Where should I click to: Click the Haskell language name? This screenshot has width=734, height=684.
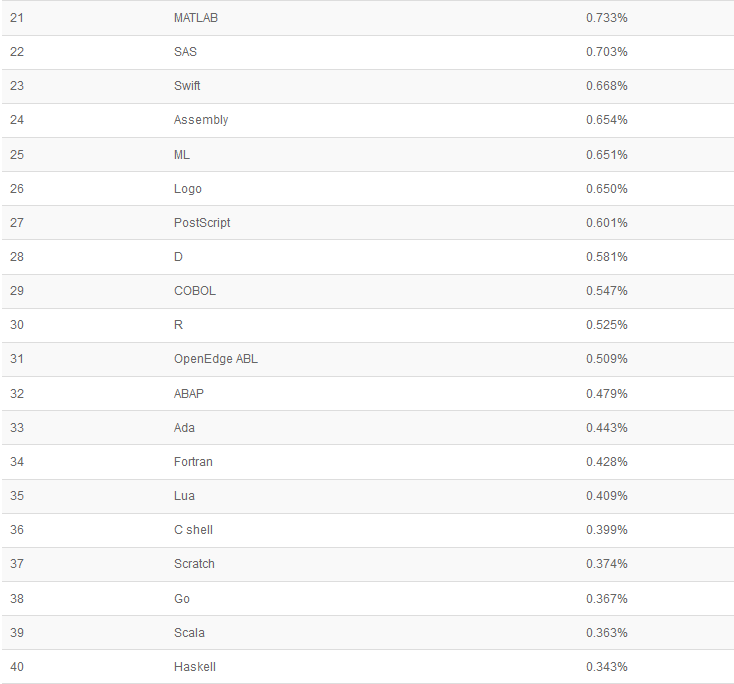[195, 667]
